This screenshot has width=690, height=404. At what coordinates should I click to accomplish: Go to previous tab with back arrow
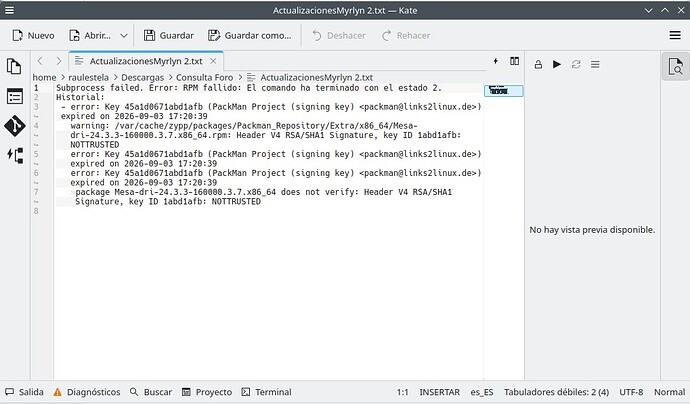[40, 61]
